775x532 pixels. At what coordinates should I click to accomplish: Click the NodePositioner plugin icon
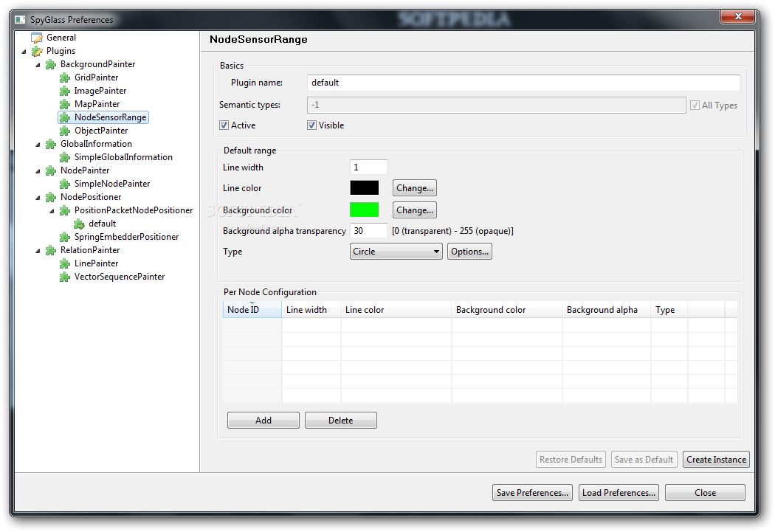(x=50, y=198)
